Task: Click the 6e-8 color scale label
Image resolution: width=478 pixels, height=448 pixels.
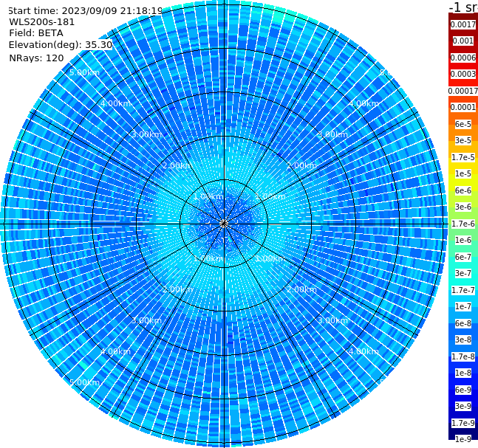Action: tap(463, 323)
